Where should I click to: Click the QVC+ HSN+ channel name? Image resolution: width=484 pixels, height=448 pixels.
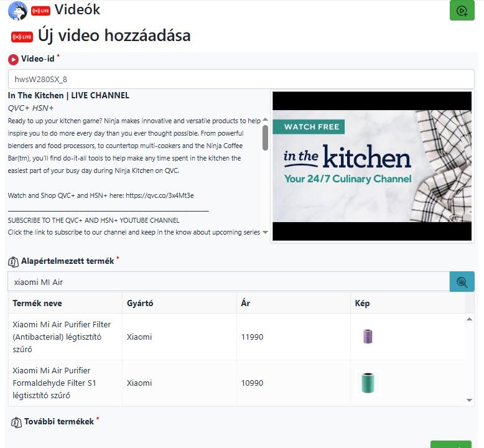click(x=30, y=108)
